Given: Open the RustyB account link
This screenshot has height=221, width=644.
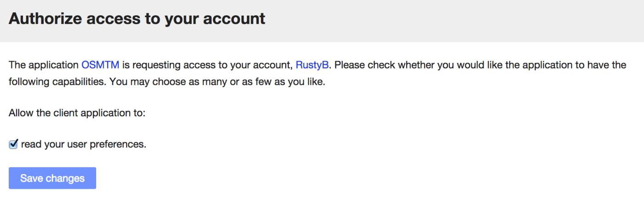Looking at the screenshot, I should click(x=312, y=65).
